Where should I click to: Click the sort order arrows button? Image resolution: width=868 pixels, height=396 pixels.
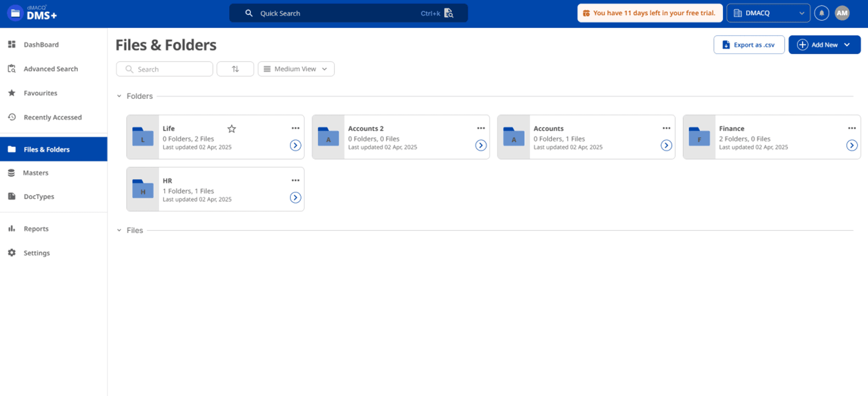click(235, 69)
